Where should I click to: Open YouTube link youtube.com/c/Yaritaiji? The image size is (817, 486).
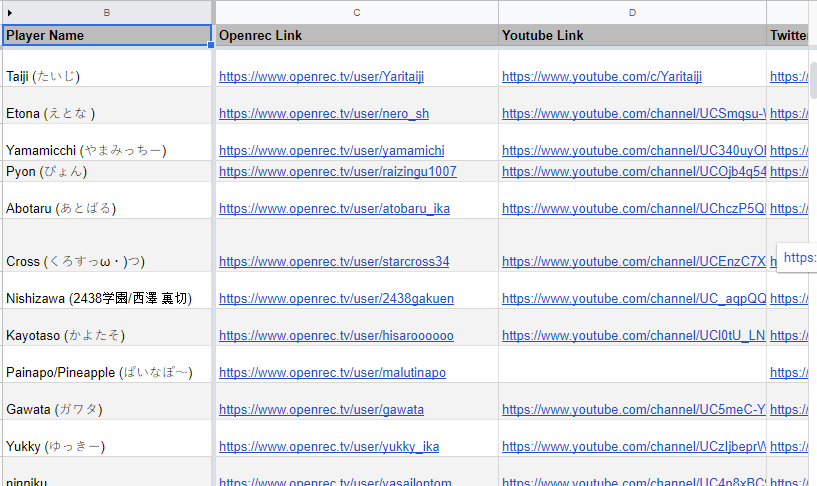click(602, 77)
